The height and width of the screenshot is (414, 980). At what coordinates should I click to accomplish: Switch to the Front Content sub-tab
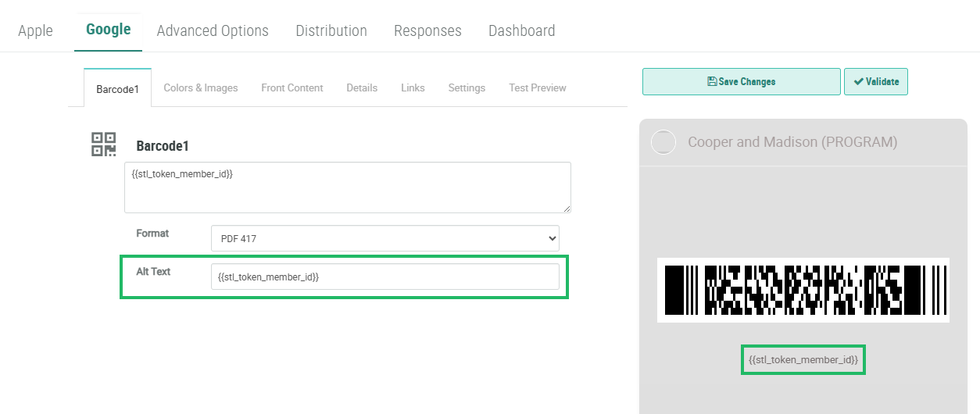pyautogui.click(x=291, y=87)
